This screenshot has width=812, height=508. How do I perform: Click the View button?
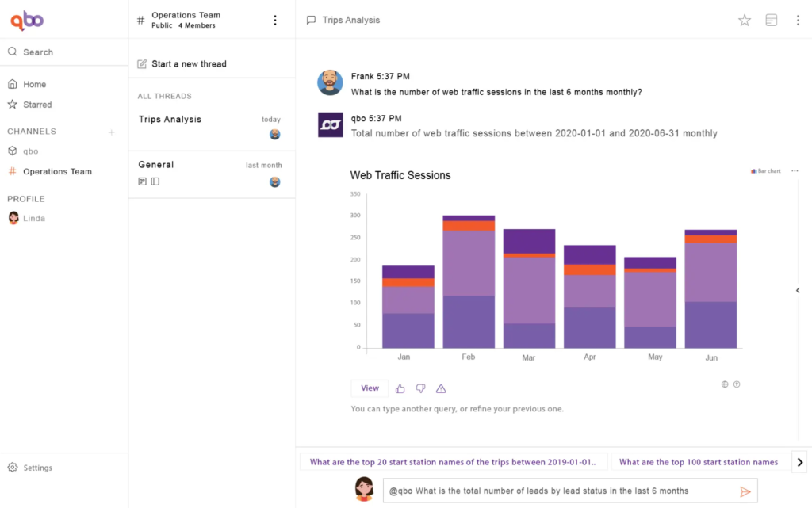(x=370, y=388)
